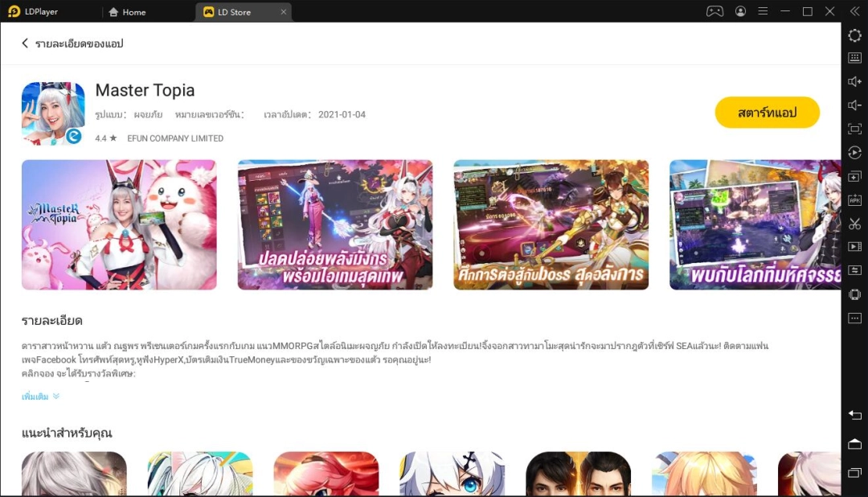Open the more options sidebar item
Viewport: 868px width, 497px height.
[x=854, y=318]
